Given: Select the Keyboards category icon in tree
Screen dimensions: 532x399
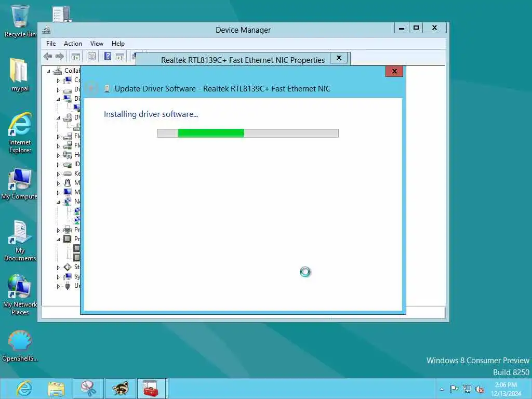Looking at the screenshot, I should click(68, 174).
